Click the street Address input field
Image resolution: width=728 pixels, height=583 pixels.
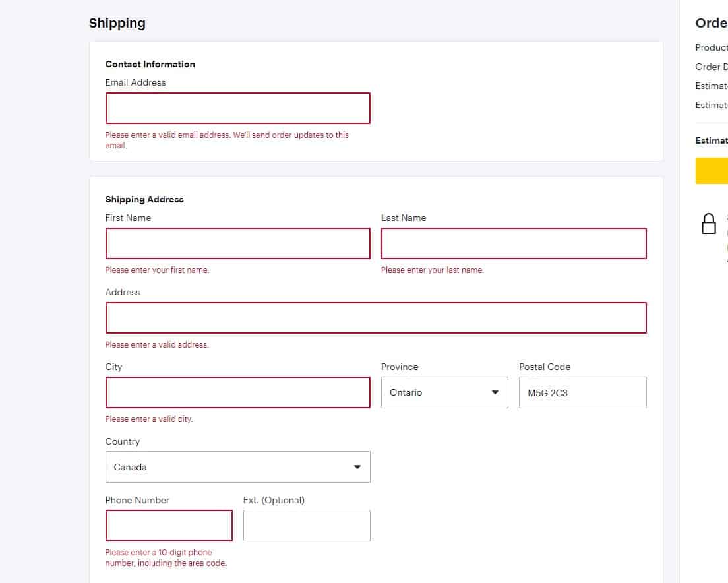click(375, 318)
